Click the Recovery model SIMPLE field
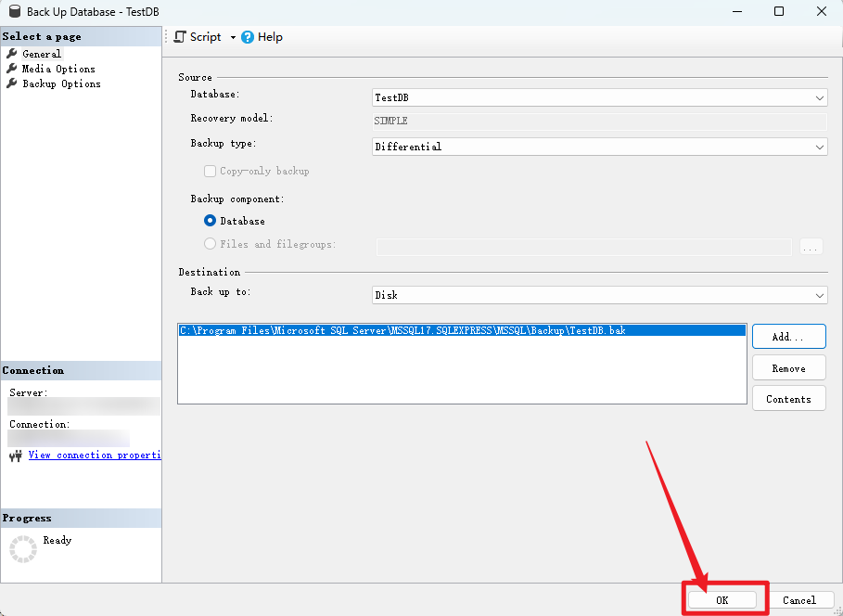 click(x=599, y=122)
